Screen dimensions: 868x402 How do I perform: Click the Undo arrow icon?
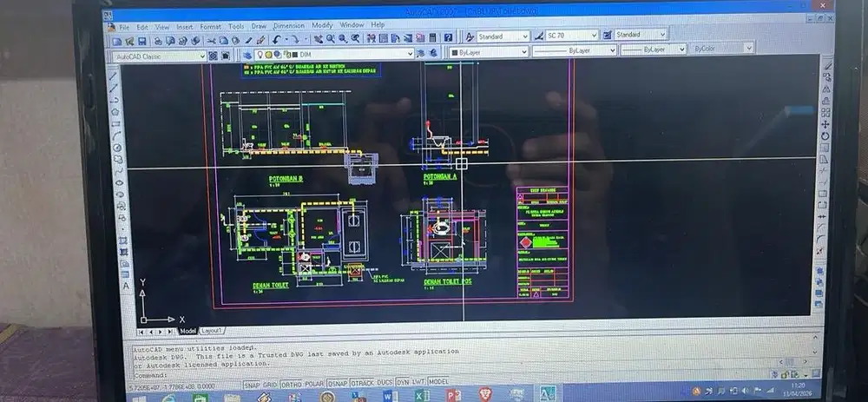[x=276, y=40]
